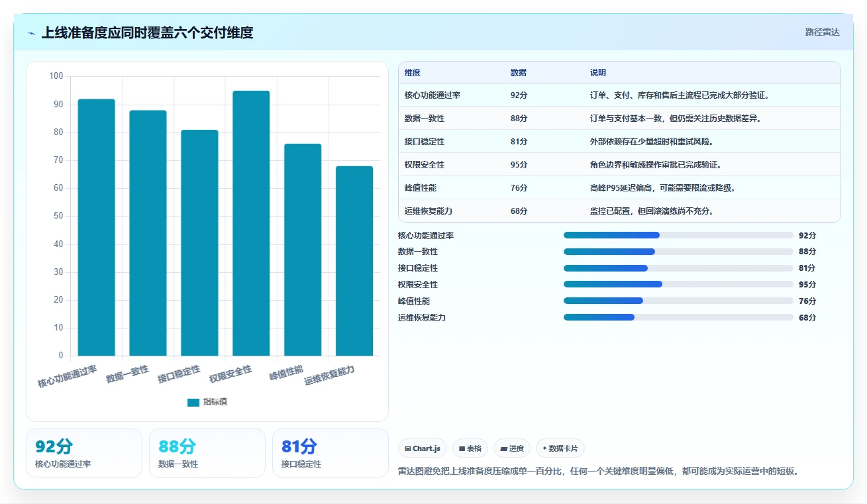Click the 权限安全性 progress bar
867x504 pixels.
point(678,284)
